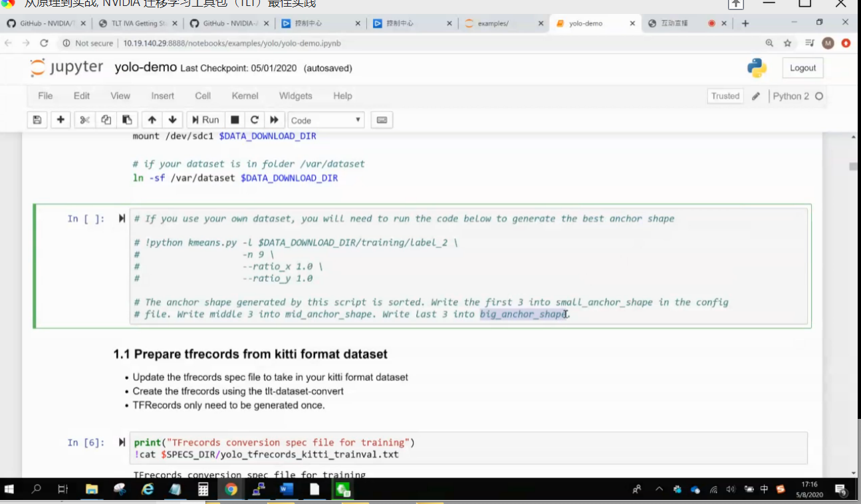
Task: Click the In [6] print TFrecords code cell
Action: coord(469,448)
